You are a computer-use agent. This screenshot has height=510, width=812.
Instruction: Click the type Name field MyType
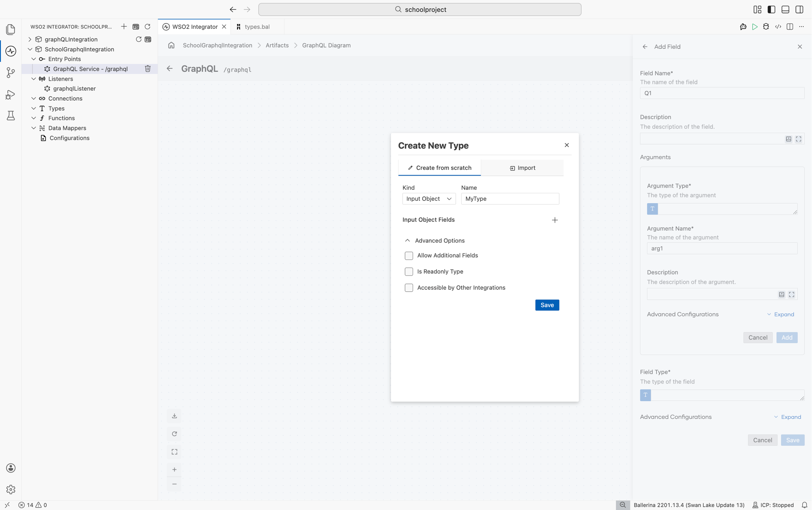tap(510, 199)
